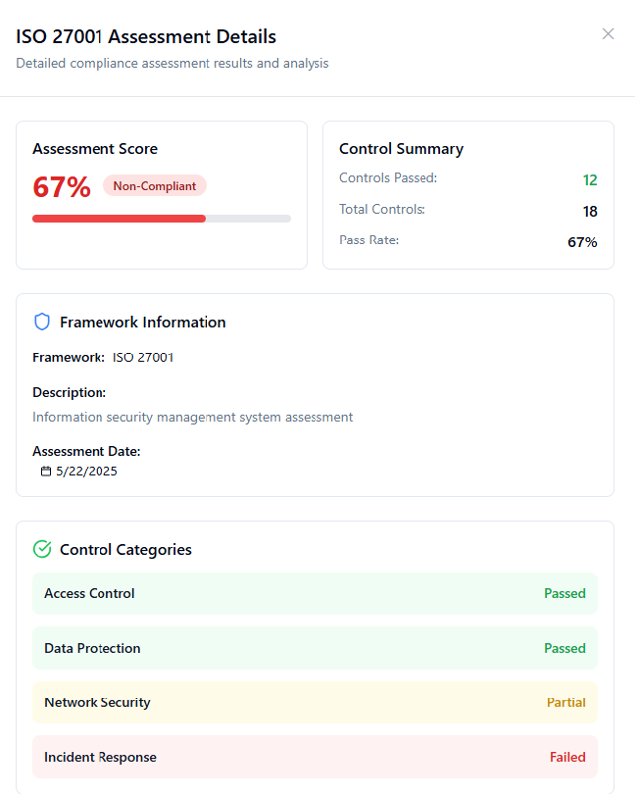Click the shield icon beside Framework Information
This screenshot has width=635, height=794.
[42, 322]
